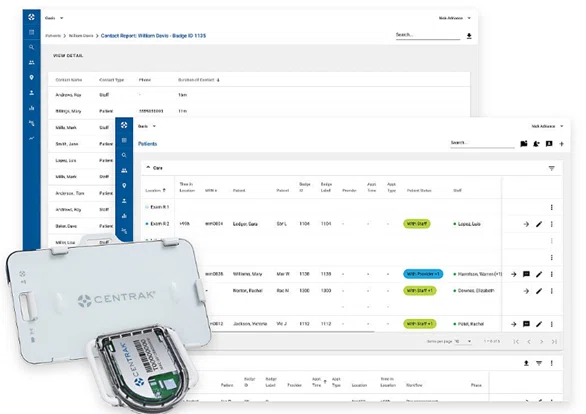The image size is (586, 414).
Task: Click With Staff status badge in Badger row
Action: coord(417,224)
